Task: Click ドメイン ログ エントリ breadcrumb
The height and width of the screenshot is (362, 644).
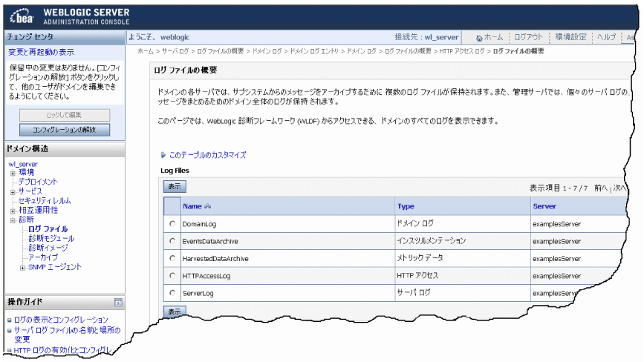Action: [x=314, y=51]
